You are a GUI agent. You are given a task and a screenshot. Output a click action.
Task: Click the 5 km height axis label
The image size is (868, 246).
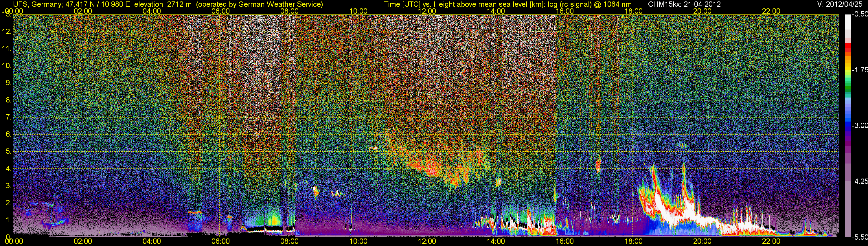click(9, 151)
